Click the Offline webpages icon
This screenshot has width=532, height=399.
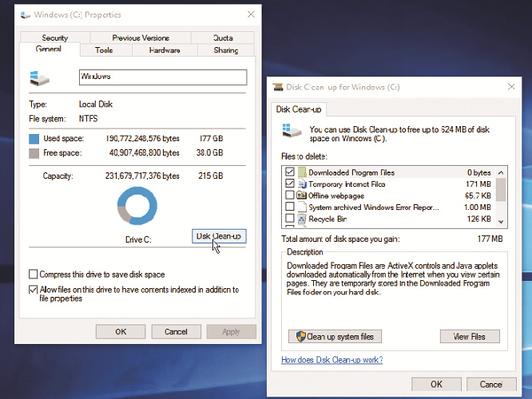pyautogui.click(x=302, y=196)
